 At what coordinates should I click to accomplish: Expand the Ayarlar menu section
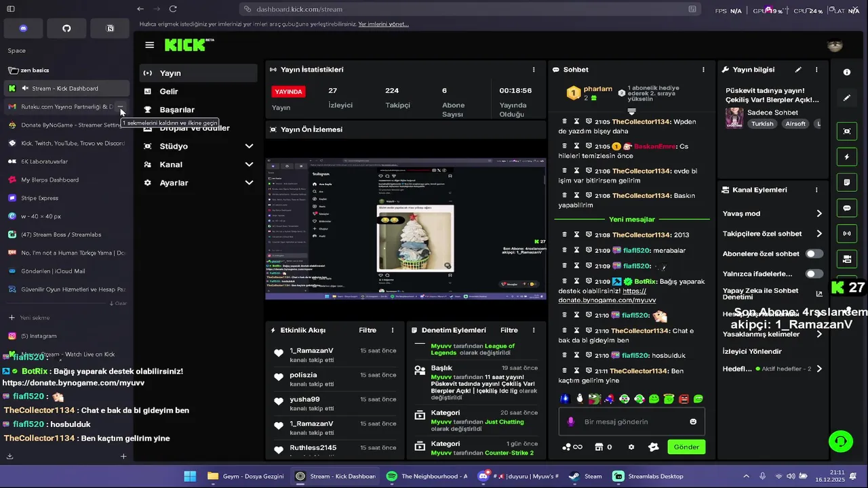coord(198,183)
